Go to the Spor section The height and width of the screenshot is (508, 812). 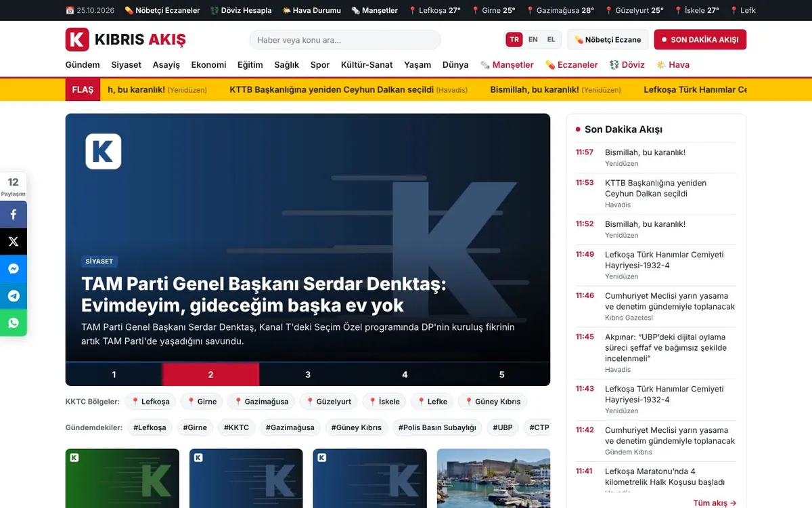320,65
